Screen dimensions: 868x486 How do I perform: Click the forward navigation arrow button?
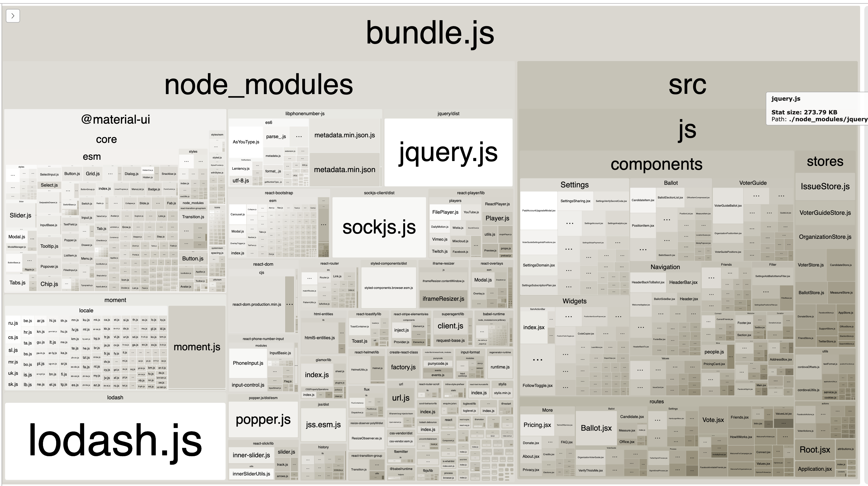pos(13,16)
